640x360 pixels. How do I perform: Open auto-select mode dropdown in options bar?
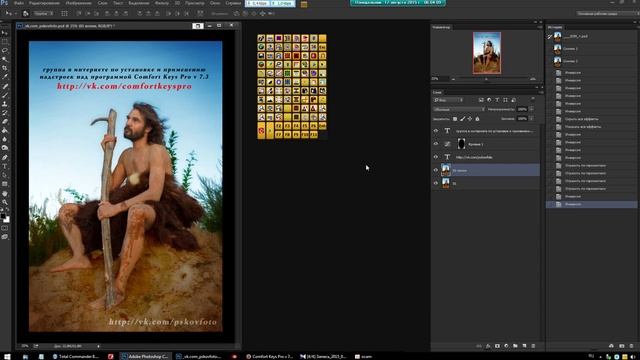[x=43, y=13]
